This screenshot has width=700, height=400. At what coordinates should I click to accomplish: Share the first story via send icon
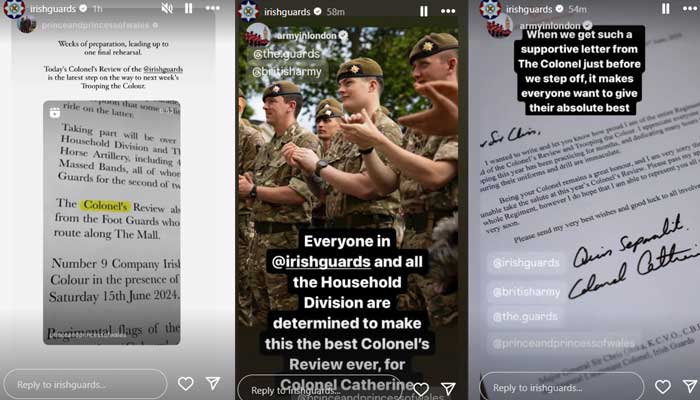coord(213,383)
